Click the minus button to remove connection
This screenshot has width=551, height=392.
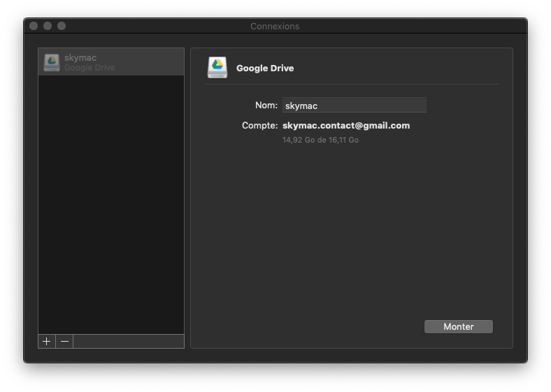(x=64, y=342)
